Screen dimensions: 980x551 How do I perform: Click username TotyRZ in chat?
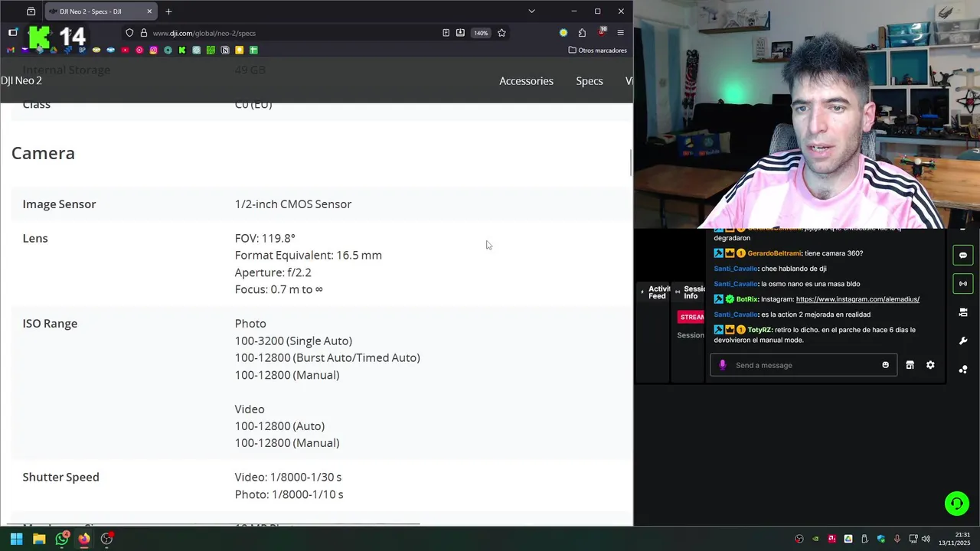pos(759,330)
